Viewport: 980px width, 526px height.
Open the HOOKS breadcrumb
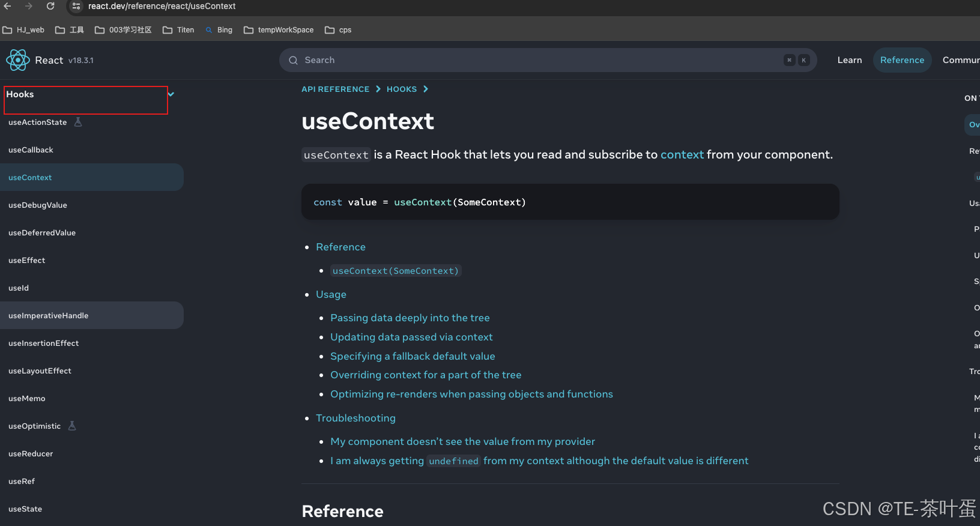(x=402, y=89)
